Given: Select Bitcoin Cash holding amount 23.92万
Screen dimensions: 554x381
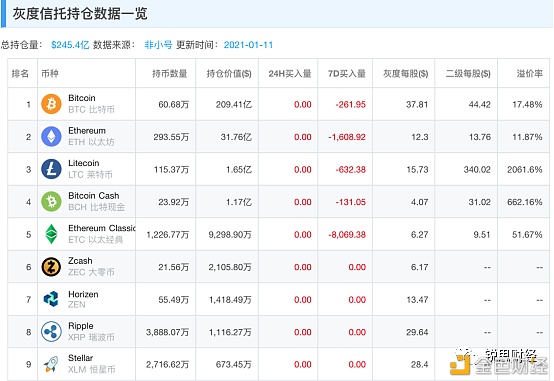Looking at the screenshot, I should 173,202.
